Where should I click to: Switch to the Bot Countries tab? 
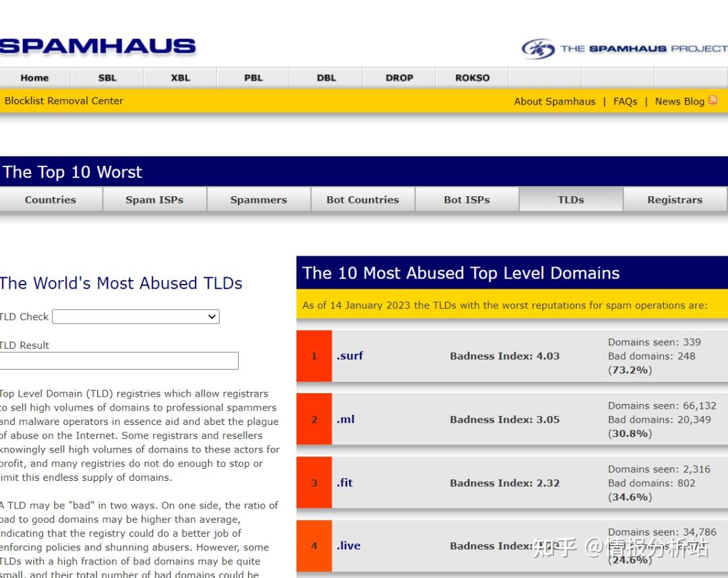(363, 200)
